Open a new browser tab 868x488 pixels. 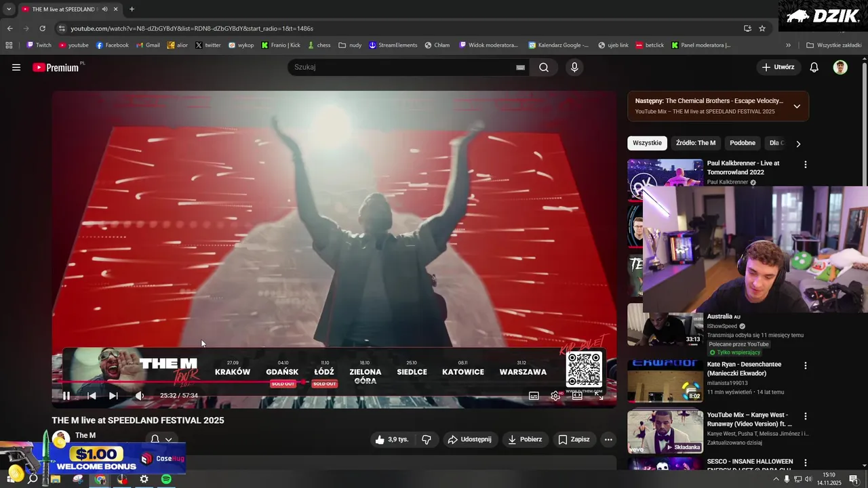[x=132, y=9]
